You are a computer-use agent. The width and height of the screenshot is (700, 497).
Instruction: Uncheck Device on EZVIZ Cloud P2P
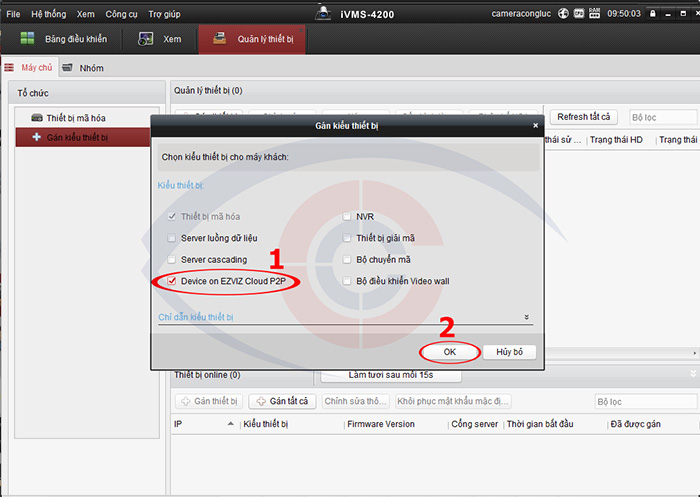coord(171,281)
